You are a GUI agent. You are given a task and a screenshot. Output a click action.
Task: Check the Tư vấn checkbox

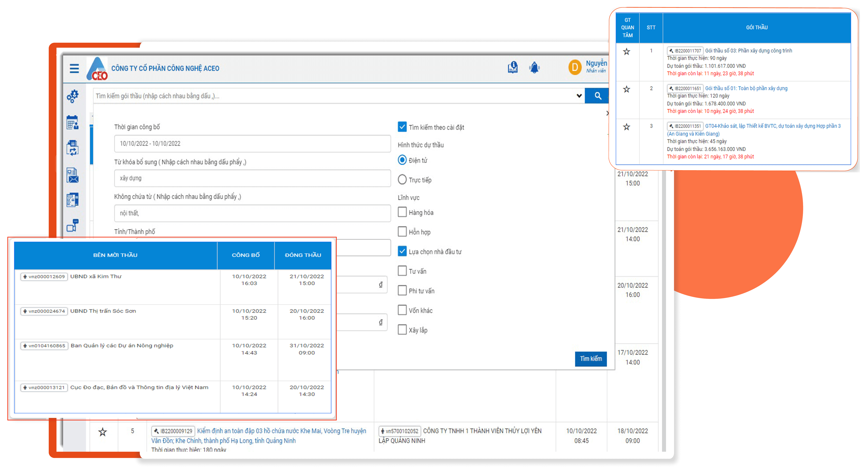(x=402, y=271)
